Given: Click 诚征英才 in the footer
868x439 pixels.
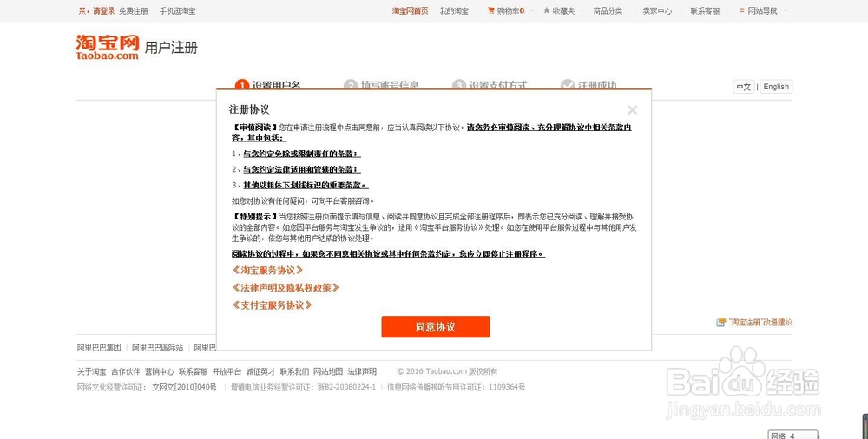Looking at the screenshot, I should 260,371.
